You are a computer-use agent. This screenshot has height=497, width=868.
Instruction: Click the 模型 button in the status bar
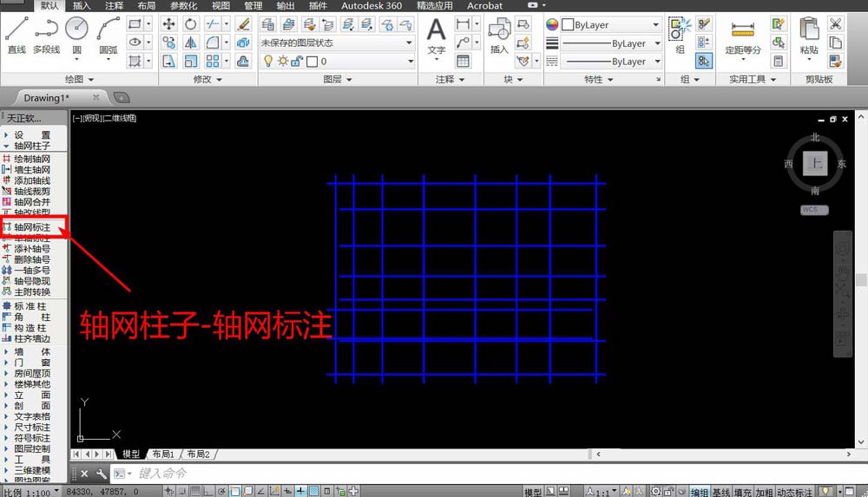533,492
